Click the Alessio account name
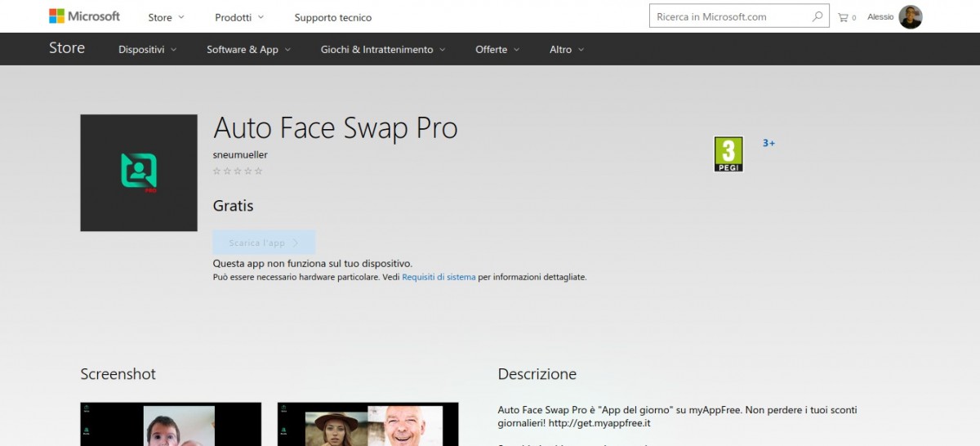Viewport: 980px width, 446px height. click(880, 17)
